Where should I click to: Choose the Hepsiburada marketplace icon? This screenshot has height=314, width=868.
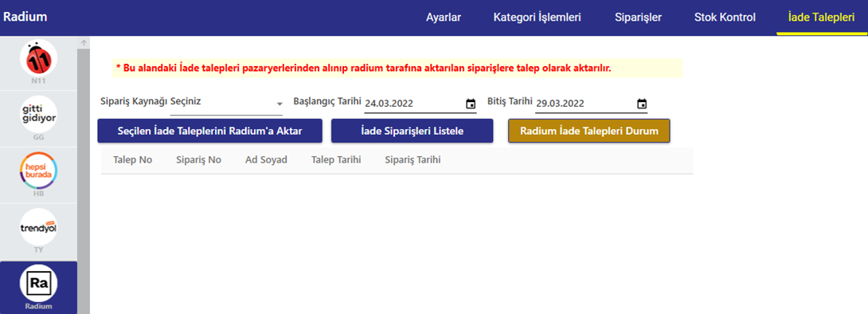tap(39, 171)
